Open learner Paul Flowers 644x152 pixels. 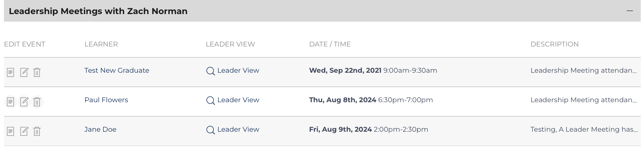[106, 100]
